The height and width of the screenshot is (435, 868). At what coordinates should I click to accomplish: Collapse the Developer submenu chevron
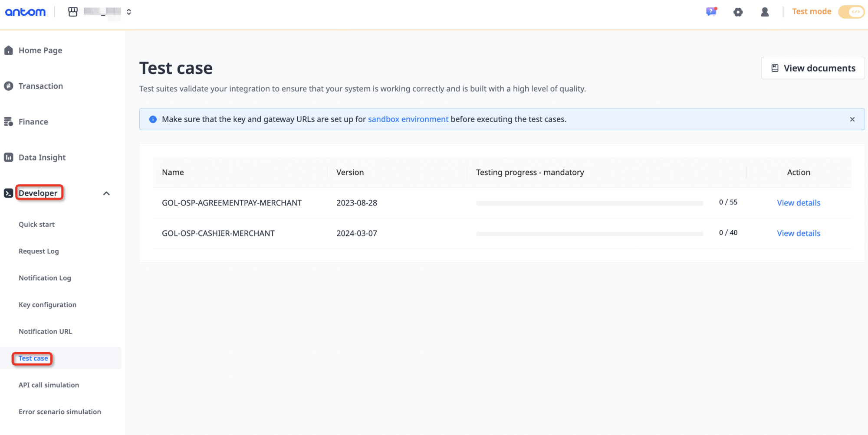point(106,193)
